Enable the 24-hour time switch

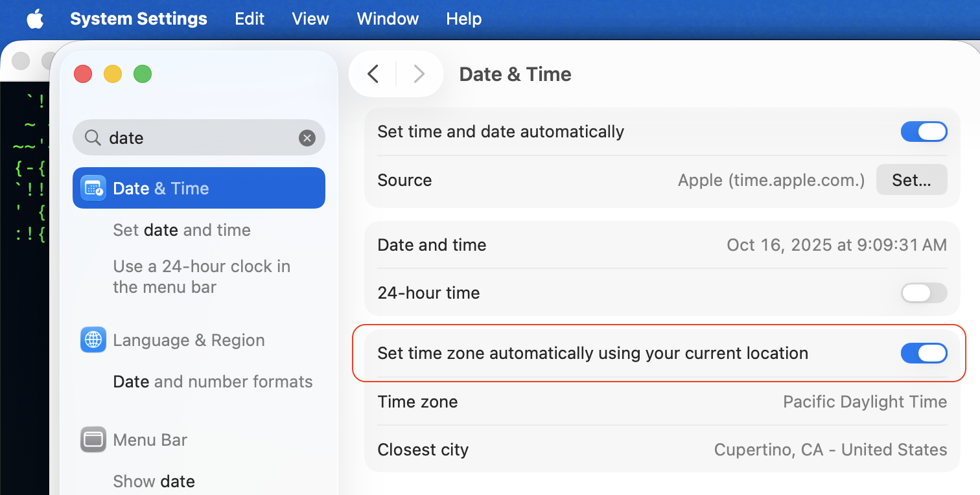[x=924, y=293]
